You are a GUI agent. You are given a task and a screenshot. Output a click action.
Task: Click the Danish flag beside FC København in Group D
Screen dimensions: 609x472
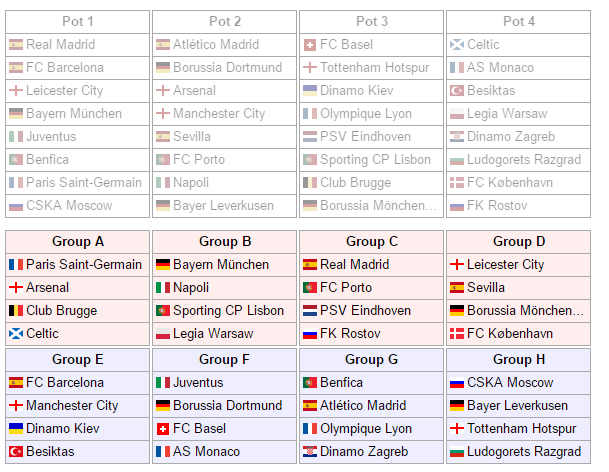(457, 334)
